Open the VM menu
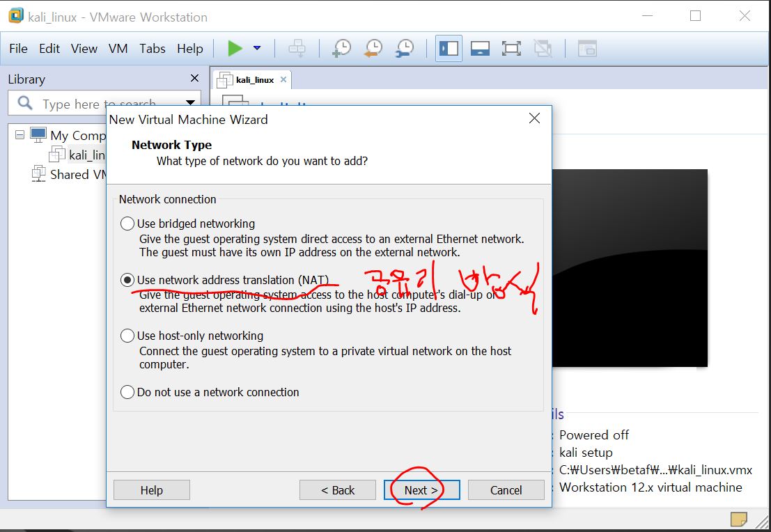771x532 pixels. pyautogui.click(x=118, y=49)
